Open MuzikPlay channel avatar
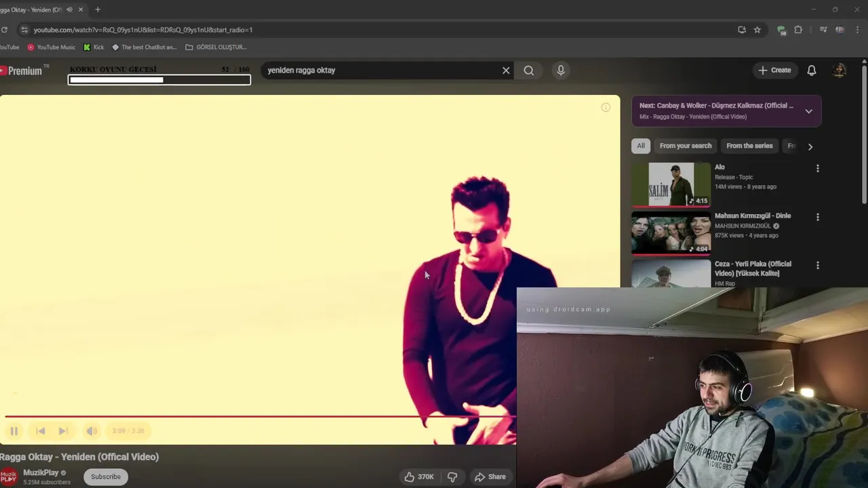This screenshot has width=868, height=488. click(8, 476)
